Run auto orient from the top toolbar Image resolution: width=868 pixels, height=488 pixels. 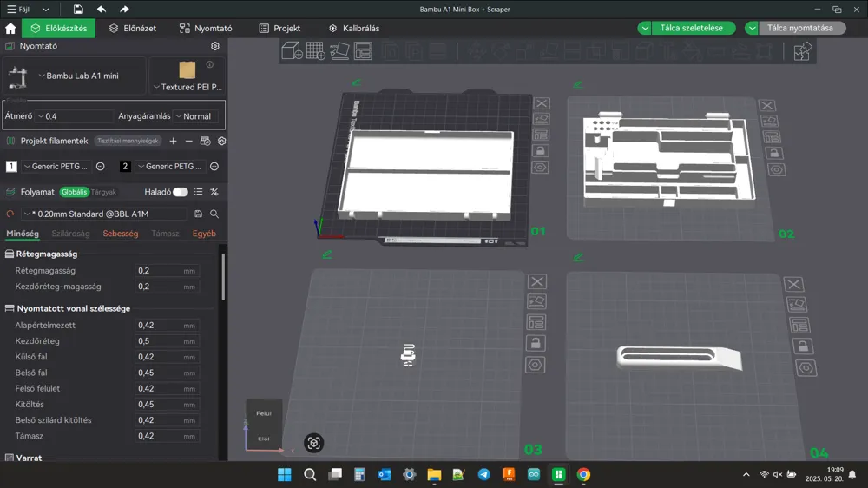[x=339, y=51]
